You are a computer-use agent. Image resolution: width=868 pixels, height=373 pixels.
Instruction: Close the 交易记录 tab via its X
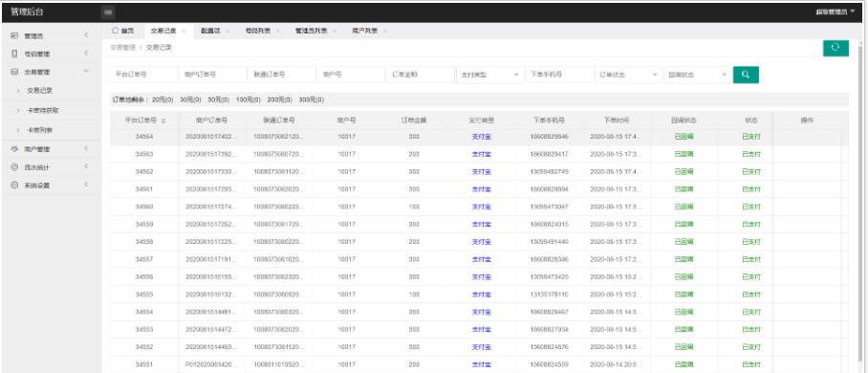point(184,31)
